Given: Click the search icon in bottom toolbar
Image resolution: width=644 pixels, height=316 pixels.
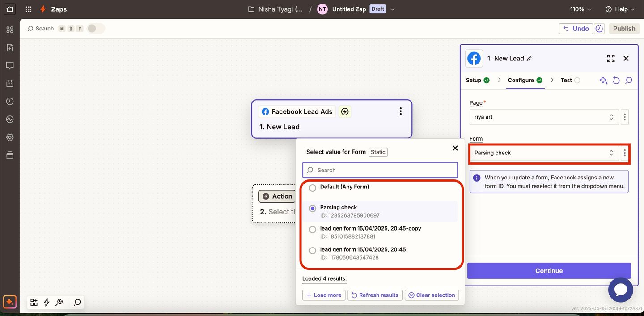Looking at the screenshot, I should pos(77,302).
